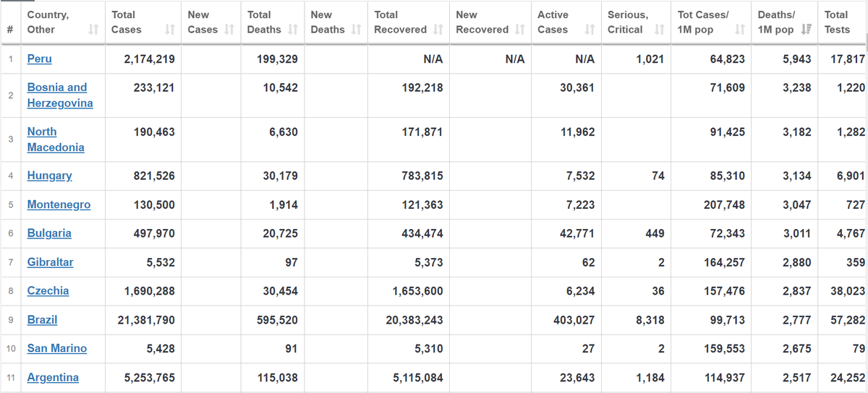Sort table by New Cases arrows

(x=229, y=30)
